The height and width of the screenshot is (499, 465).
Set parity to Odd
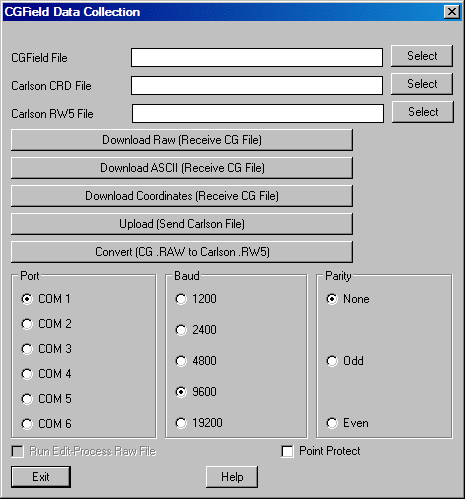pyautogui.click(x=332, y=361)
